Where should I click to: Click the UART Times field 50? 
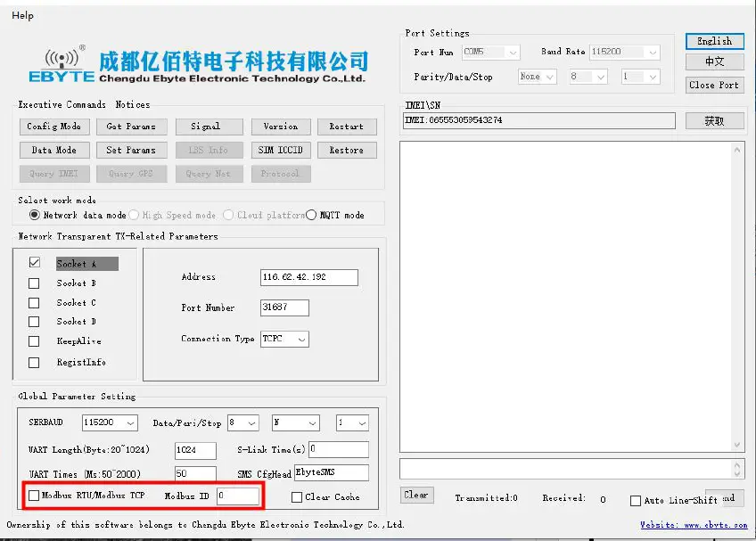coord(195,473)
